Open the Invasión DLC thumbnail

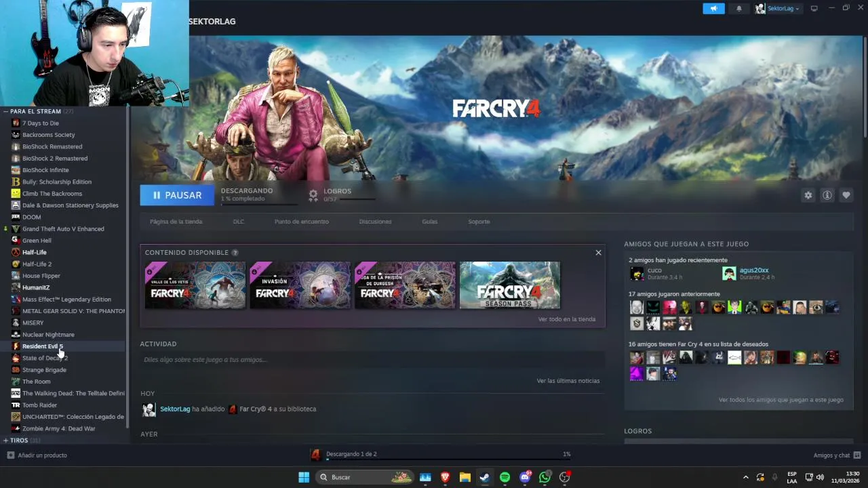(300, 285)
